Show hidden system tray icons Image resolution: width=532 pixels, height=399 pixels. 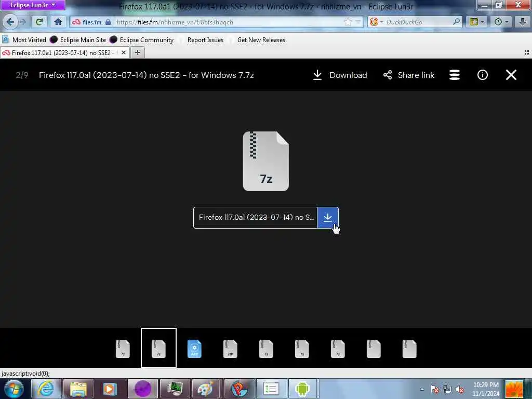(422, 389)
